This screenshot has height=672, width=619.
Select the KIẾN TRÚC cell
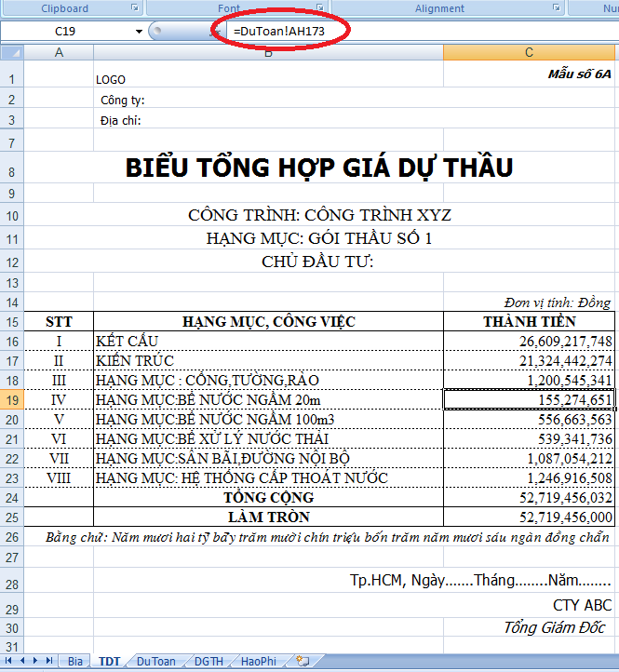(268, 361)
